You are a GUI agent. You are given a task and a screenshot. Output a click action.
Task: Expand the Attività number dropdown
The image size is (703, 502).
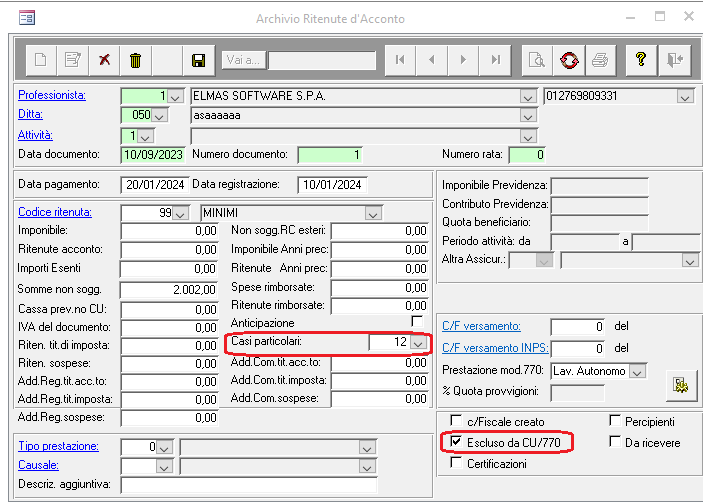pyautogui.click(x=146, y=136)
